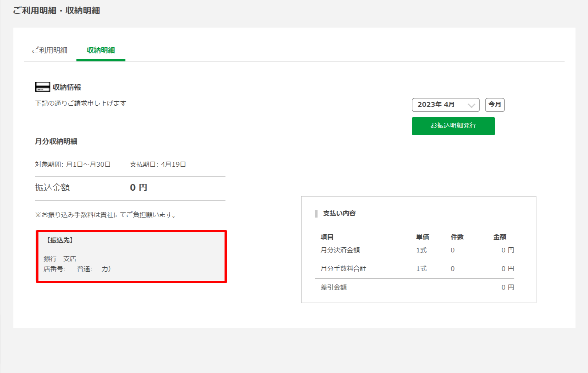Click 1式 in the 月分手数料合計 row
The width and height of the screenshot is (588, 373).
point(422,269)
